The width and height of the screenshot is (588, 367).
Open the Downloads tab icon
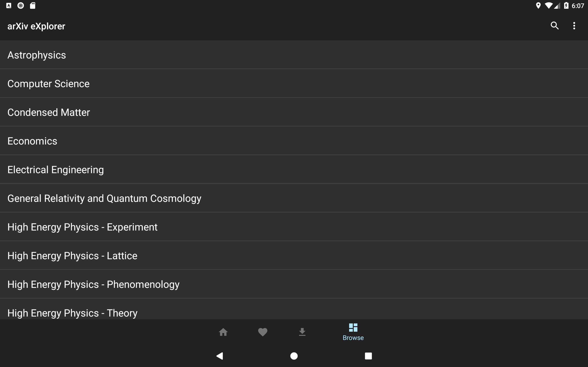click(302, 332)
